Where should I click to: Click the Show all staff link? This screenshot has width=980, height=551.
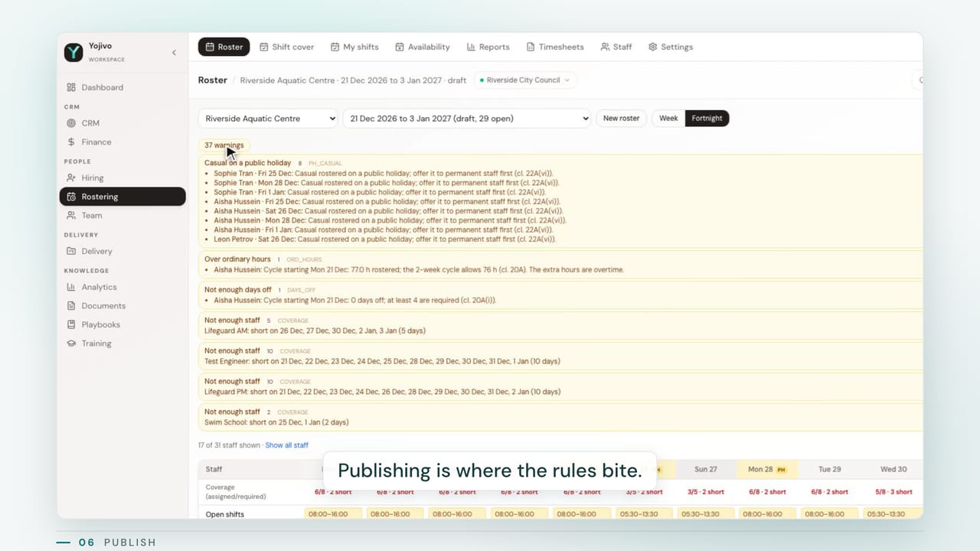click(x=286, y=445)
